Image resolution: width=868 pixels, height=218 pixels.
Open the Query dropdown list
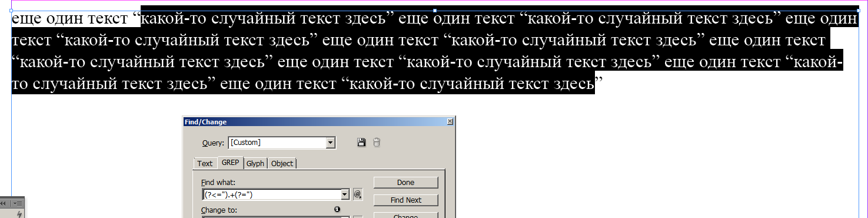coord(331,143)
